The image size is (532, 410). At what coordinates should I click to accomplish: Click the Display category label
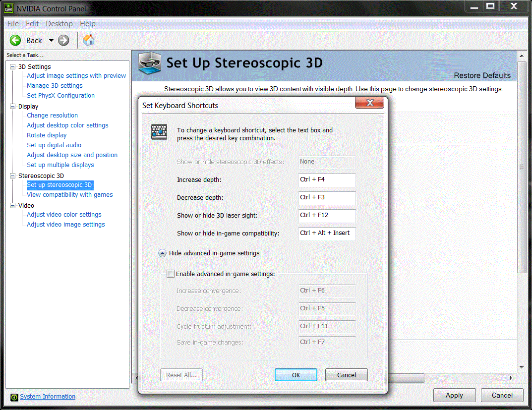point(28,107)
